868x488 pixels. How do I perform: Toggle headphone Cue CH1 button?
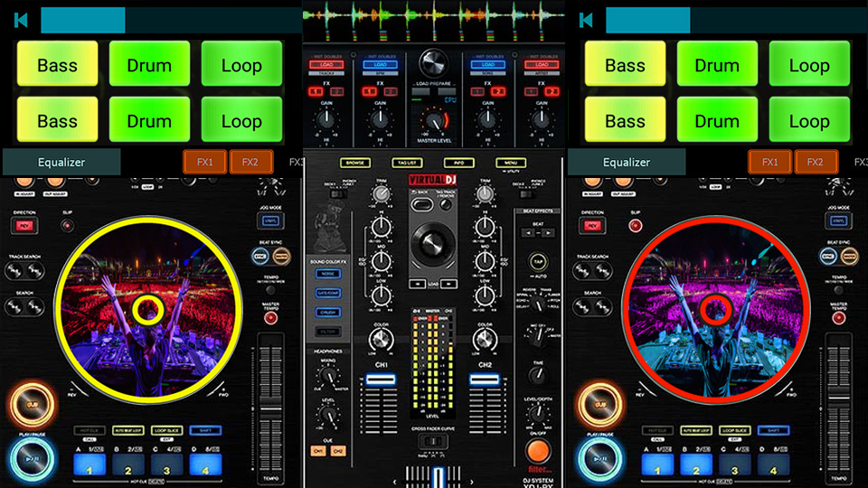317,451
